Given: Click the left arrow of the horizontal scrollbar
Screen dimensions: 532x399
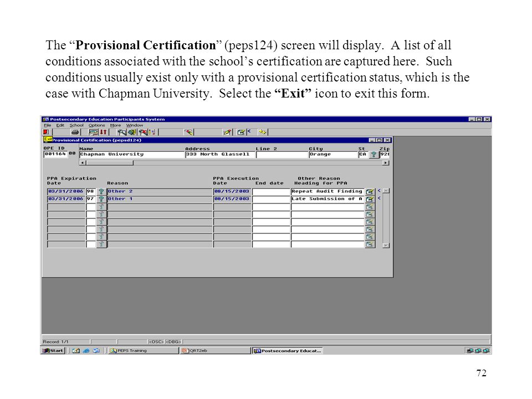Looking at the screenshot, I should coord(83,163).
